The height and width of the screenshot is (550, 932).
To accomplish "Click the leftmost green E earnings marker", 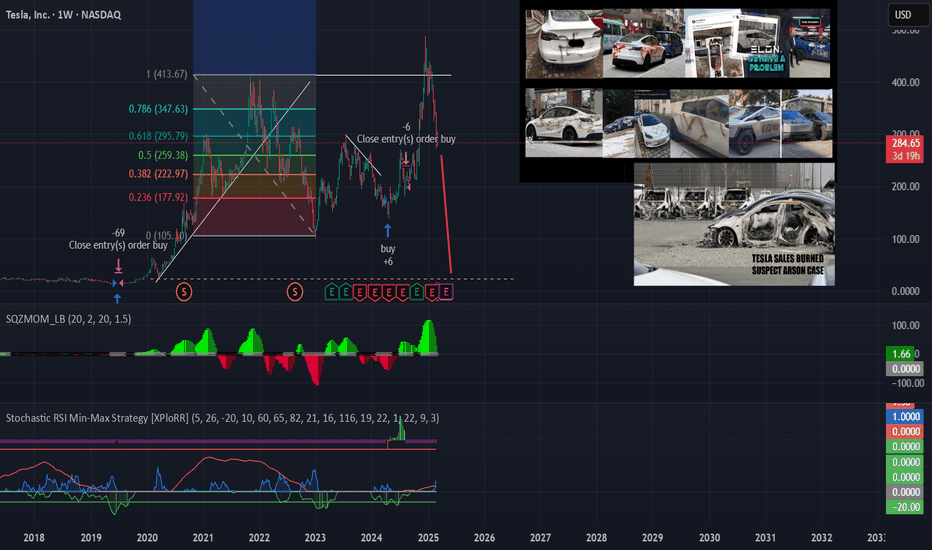I will coord(332,292).
